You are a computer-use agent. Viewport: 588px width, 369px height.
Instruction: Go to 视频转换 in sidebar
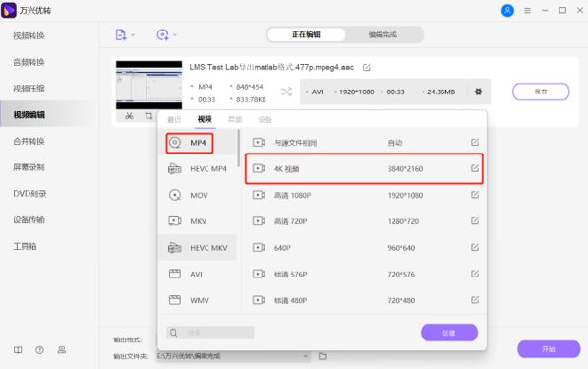click(x=29, y=36)
